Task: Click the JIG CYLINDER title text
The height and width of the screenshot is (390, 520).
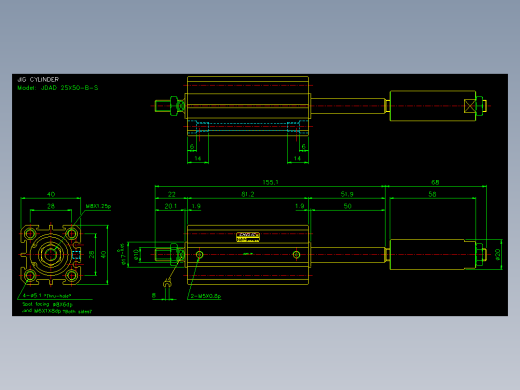Action: (x=38, y=80)
